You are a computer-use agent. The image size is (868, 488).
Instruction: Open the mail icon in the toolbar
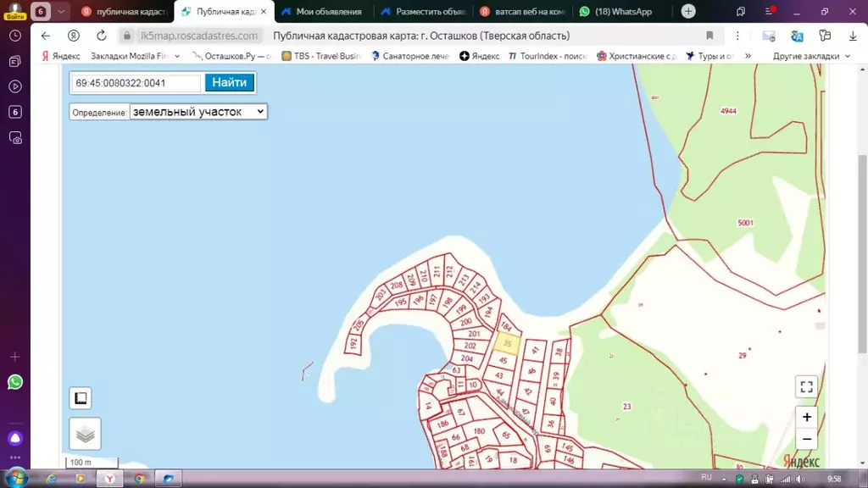[768, 36]
